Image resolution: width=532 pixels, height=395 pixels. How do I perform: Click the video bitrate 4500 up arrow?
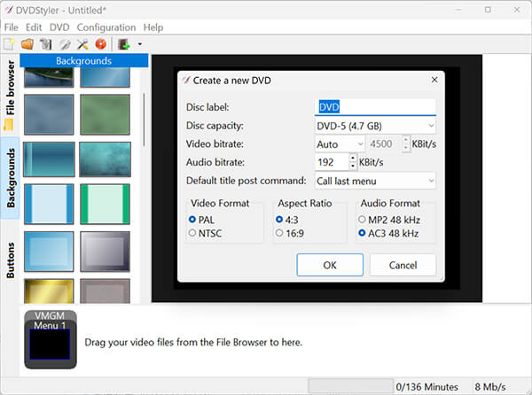[x=406, y=140]
